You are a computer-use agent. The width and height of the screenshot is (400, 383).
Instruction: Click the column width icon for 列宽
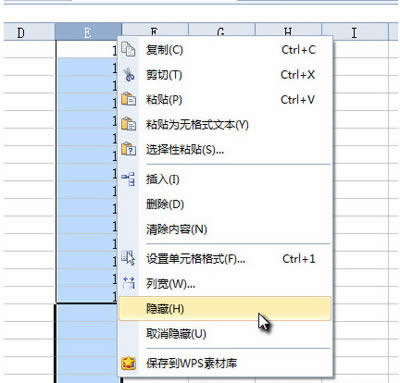pyautogui.click(x=128, y=283)
